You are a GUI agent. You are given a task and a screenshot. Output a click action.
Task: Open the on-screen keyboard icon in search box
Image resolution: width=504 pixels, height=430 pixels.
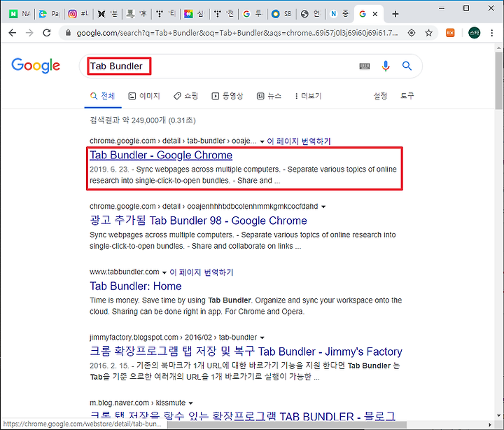click(x=364, y=67)
